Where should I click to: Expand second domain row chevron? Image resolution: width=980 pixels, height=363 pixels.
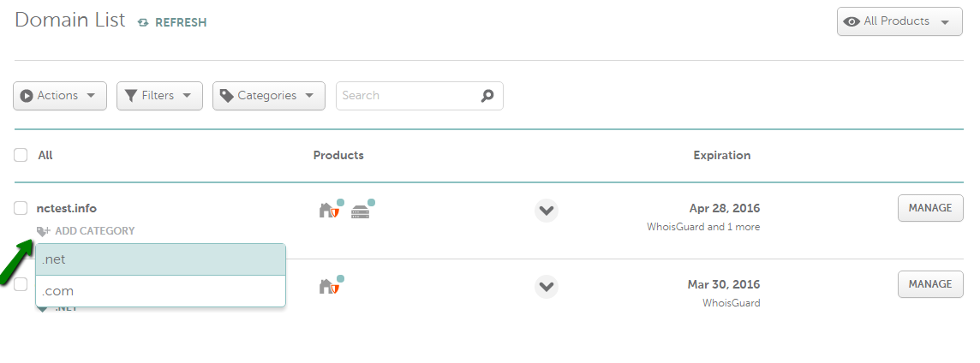(x=547, y=286)
